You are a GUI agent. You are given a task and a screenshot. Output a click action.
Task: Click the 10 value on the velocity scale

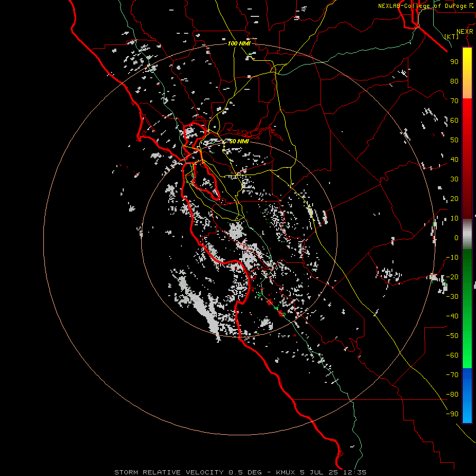(454, 218)
